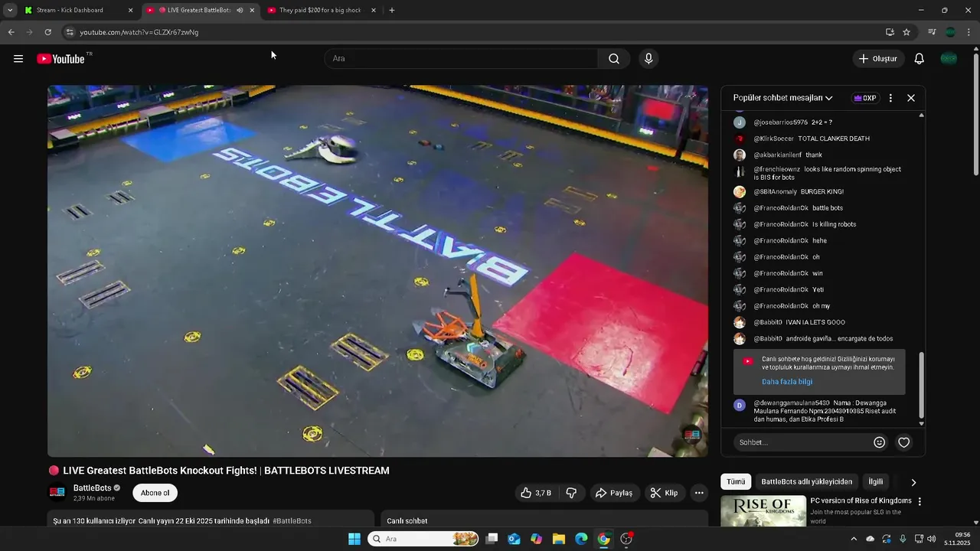Dislike the video with thumbs down

point(571,493)
